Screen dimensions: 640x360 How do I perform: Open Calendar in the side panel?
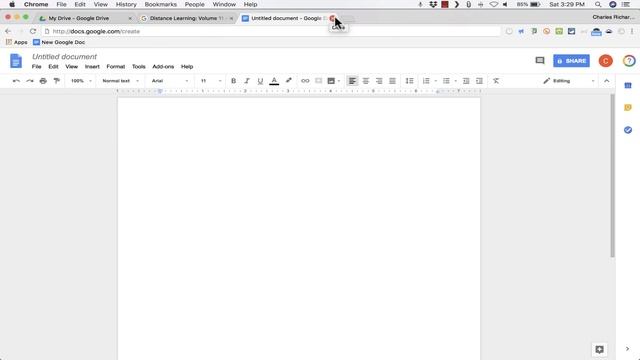[628, 85]
